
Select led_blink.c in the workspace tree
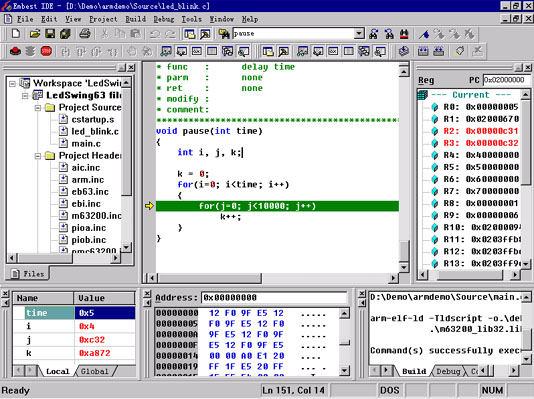pos(95,131)
